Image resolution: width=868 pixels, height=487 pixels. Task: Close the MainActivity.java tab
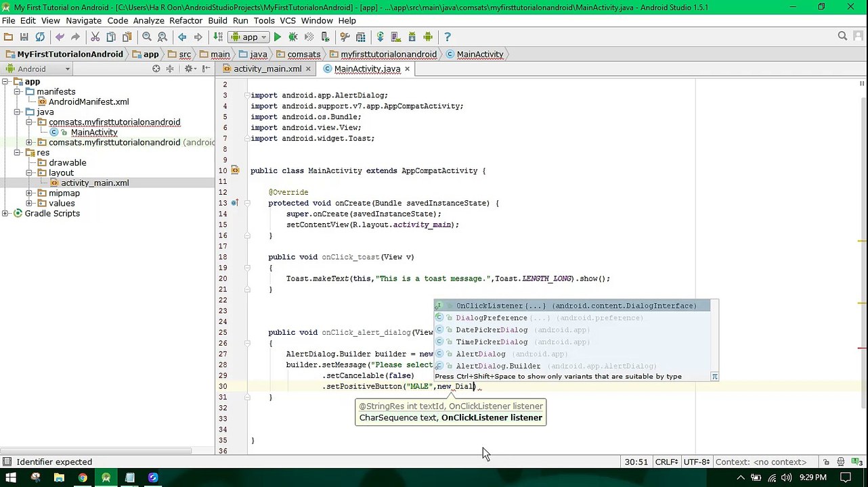click(x=407, y=69)
